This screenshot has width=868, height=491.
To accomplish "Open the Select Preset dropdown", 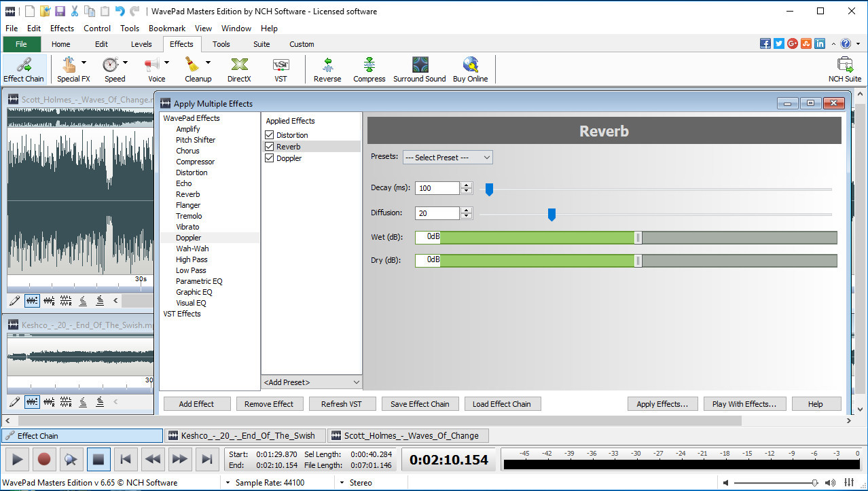I will click(x=448, y=158).
